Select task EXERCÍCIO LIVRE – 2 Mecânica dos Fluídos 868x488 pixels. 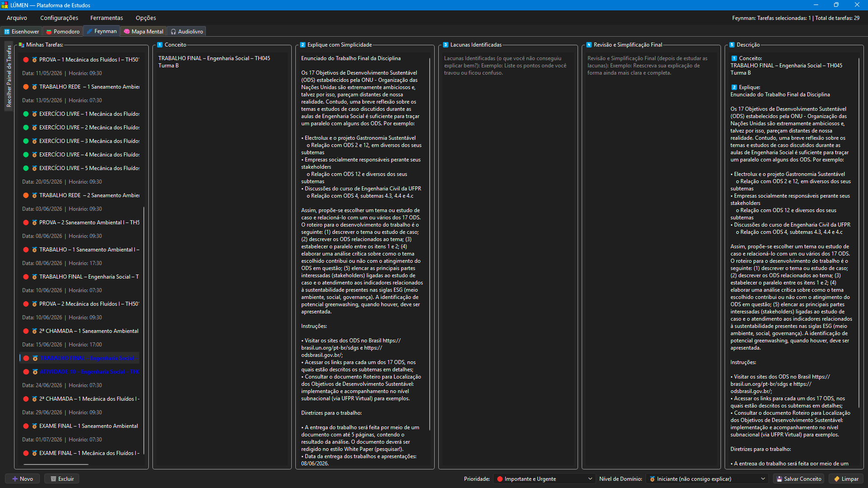tap(80, 128)
